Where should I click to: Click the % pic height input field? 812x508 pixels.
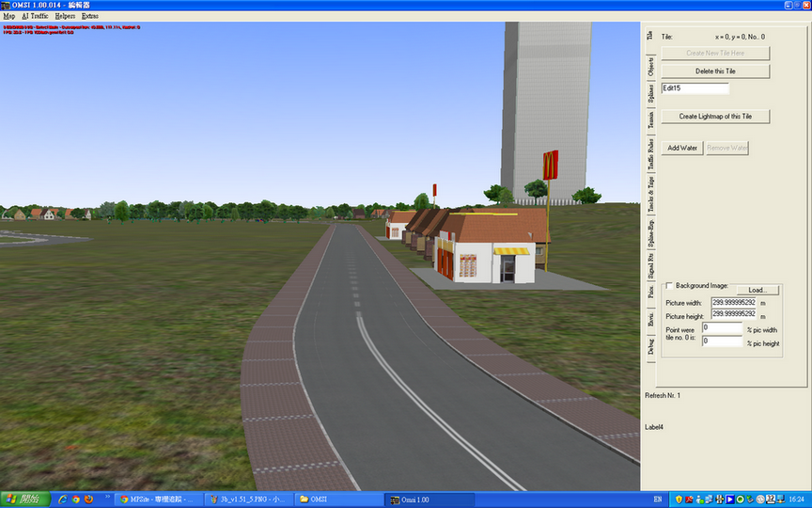pos(722,341)
